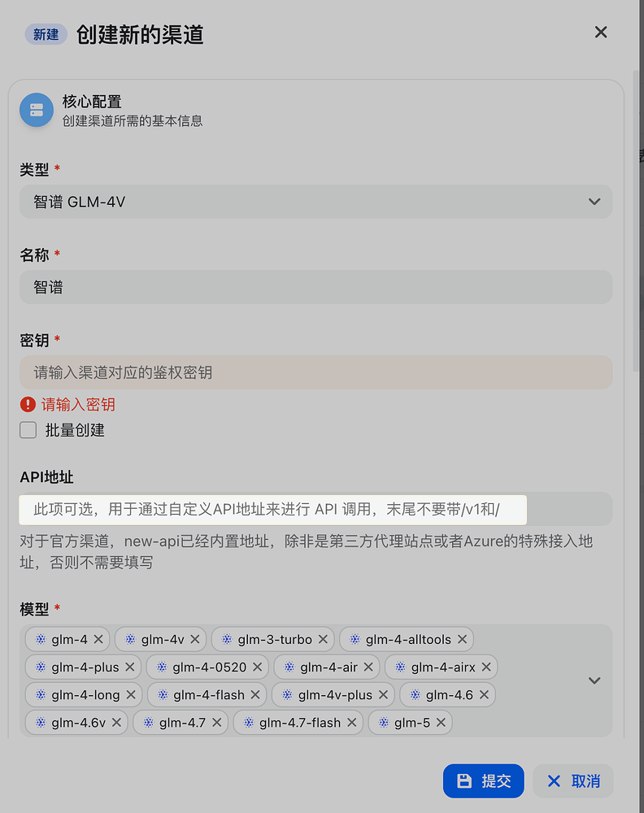
Task: Click the glm-3-turbo tag label
Action: pos(275,639)
